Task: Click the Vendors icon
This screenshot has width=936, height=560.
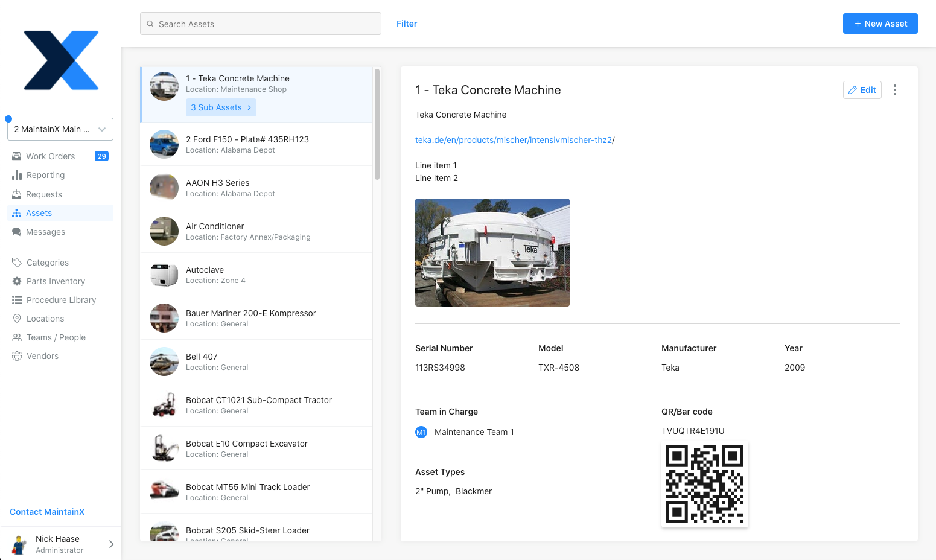Action: point(17,356)
